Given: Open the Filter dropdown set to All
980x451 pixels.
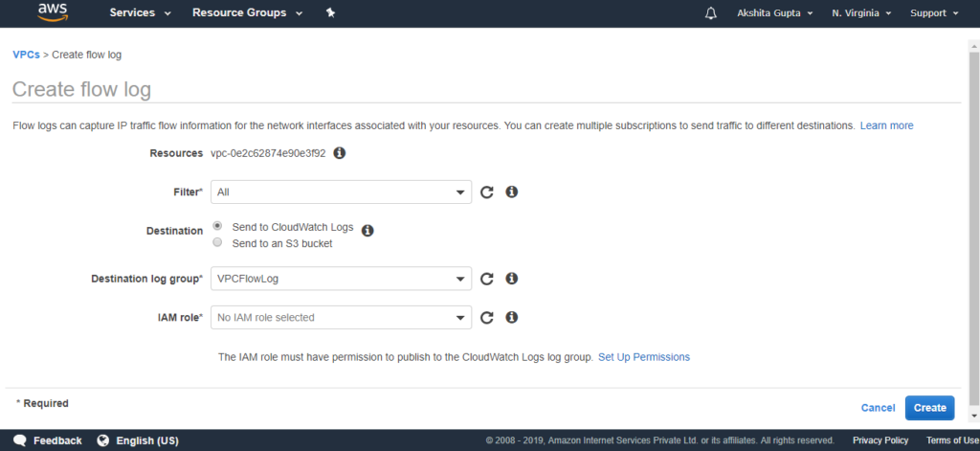Looking at the screenshot, I should coord(342,192).
